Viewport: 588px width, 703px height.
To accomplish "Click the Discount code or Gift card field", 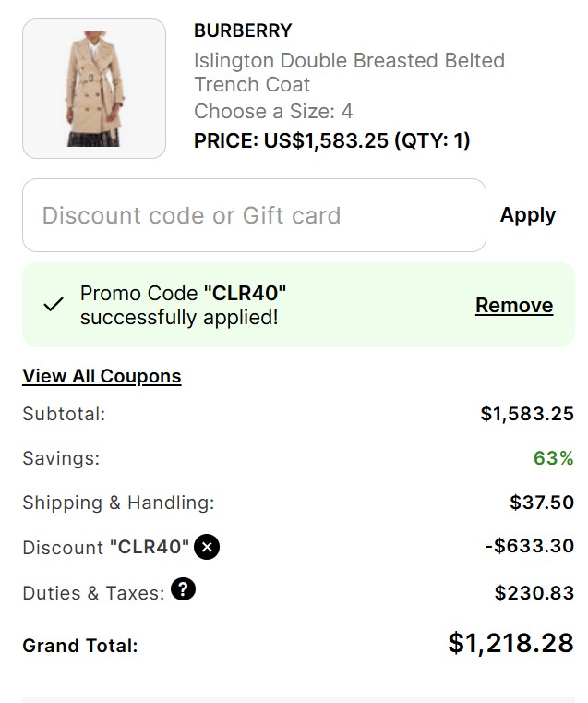I will 254,215.
